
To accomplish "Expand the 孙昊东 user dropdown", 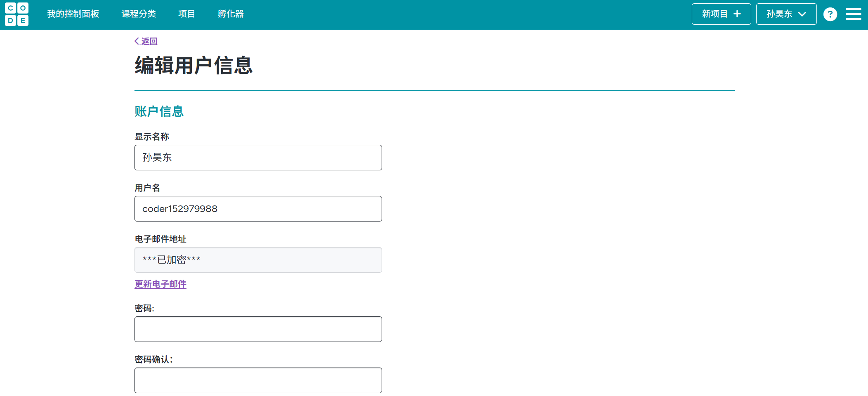I will (786, 14).
